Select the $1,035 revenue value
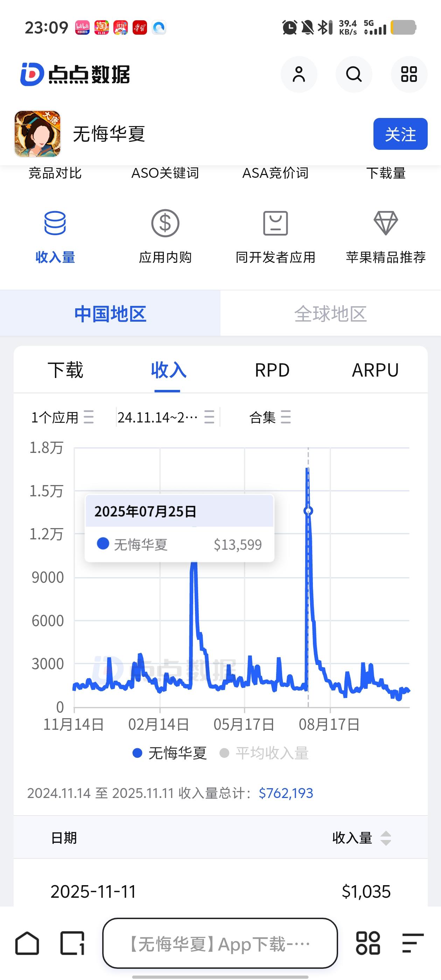The height and width of the screenshot is (980, 441). point(366,891)
